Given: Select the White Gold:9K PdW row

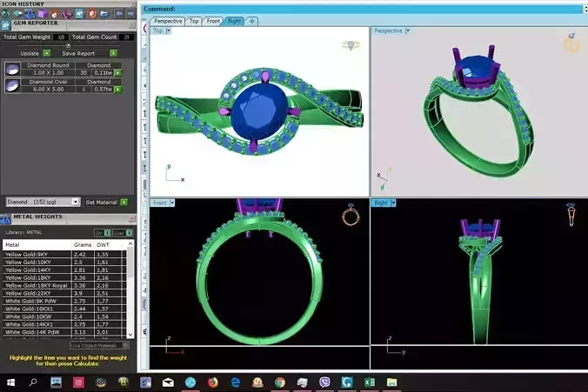Looking at the screenshot, I should (65, 301).
